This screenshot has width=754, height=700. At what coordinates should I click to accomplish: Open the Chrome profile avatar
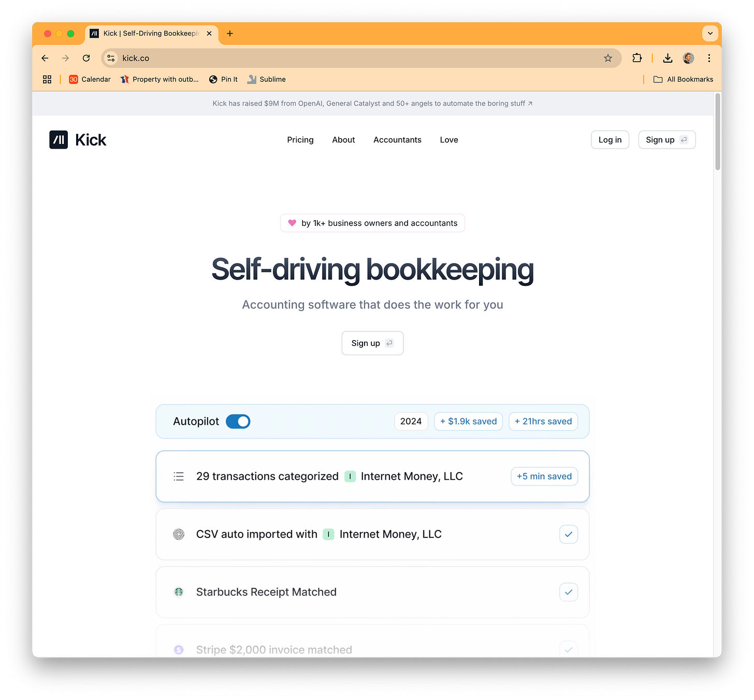tap(688, 58)
